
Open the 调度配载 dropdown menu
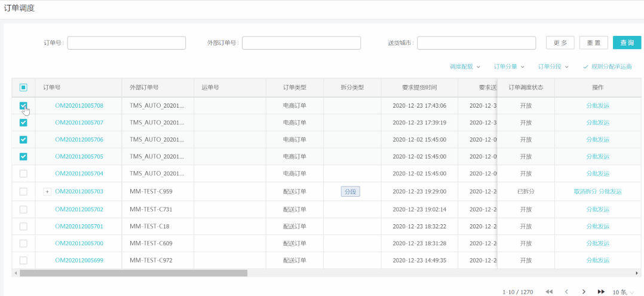pos(465,66)
